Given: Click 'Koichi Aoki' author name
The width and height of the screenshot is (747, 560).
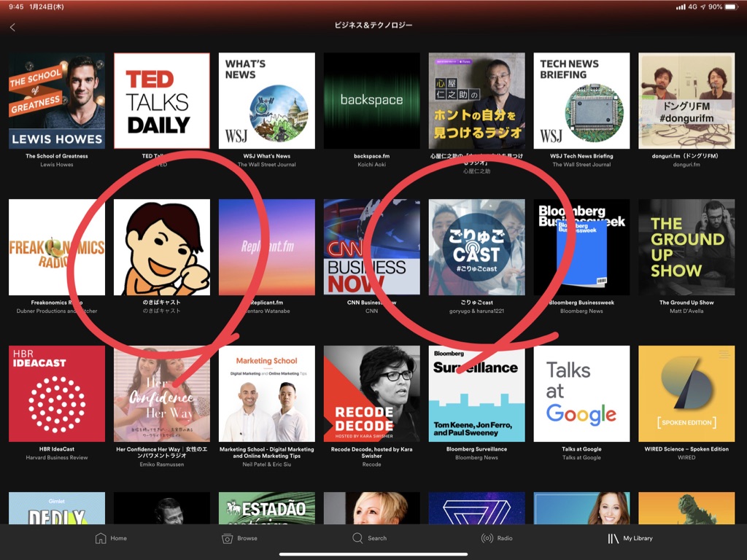Looking at the screenshot, I should point(371,165).
